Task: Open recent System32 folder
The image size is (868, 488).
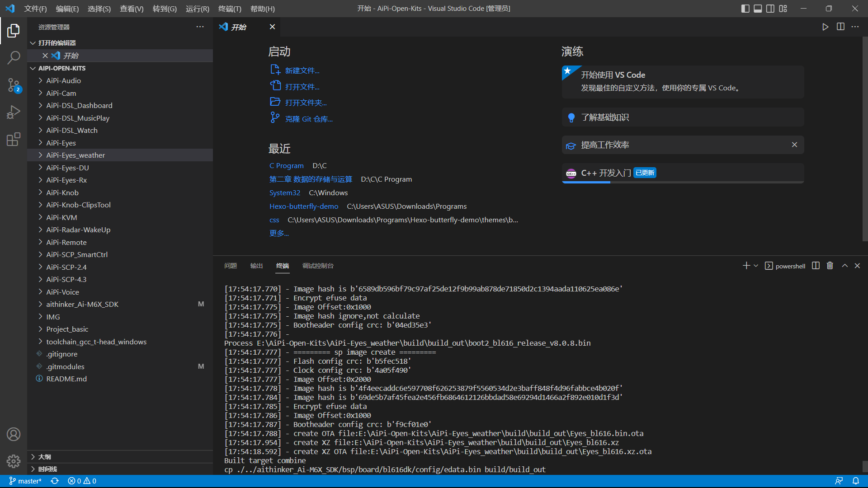Action: (x=285, y=192)
